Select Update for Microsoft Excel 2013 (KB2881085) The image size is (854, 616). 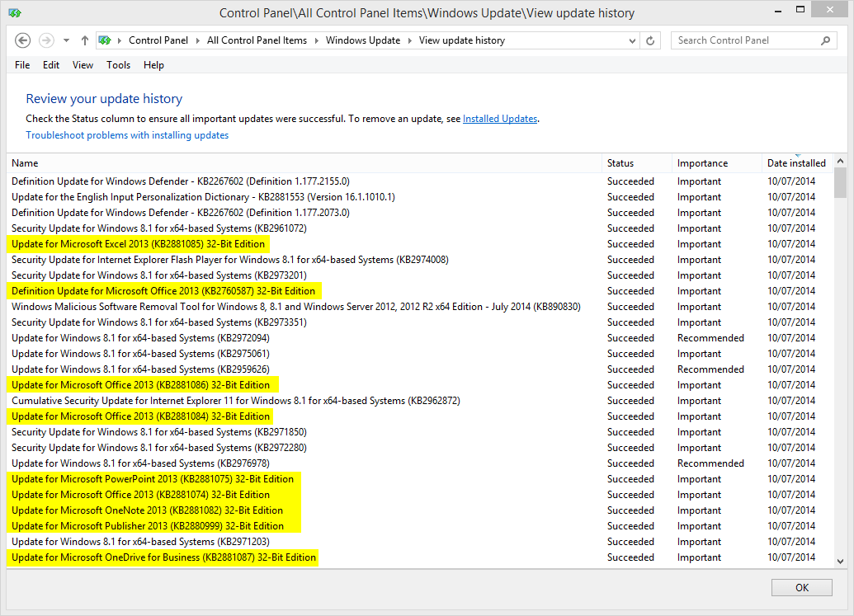point(138,244)
